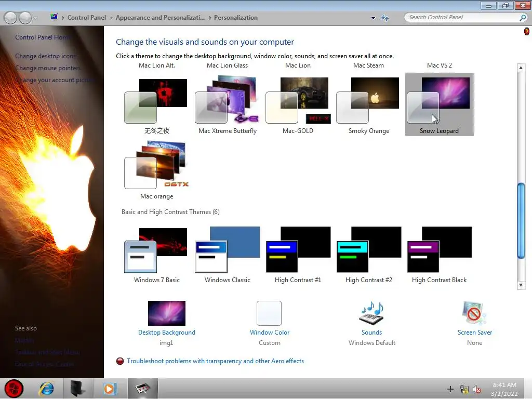Click the theme list scroll-down arrow
The image size is (532, 399).
tap(521, 285)
